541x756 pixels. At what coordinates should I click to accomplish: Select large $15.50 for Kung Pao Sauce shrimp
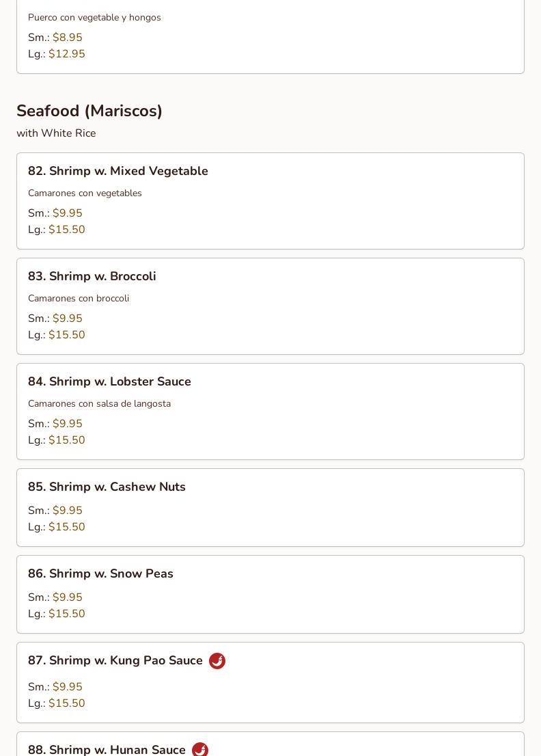coord(67,703)
